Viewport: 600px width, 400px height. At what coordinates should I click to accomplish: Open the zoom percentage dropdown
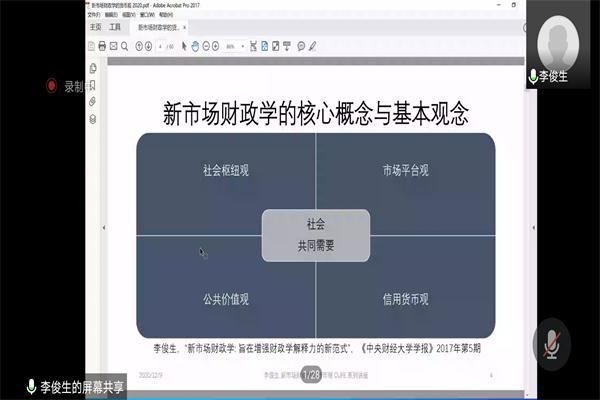coord(236,46)
